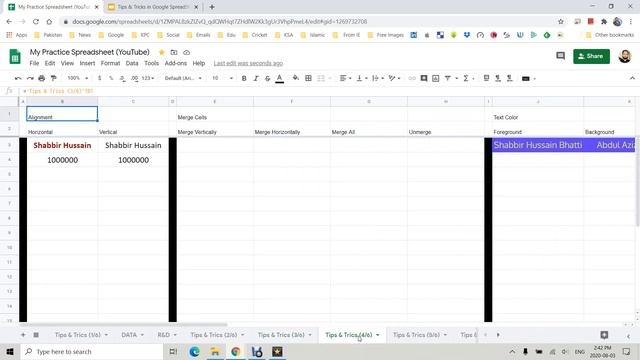The image size is (640, 360).
Task: Click the Move to folder icon
Action: (174, 52)
